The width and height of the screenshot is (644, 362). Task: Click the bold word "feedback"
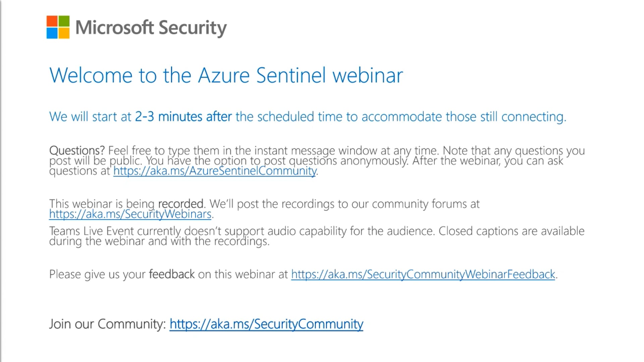tap(172, 274)
